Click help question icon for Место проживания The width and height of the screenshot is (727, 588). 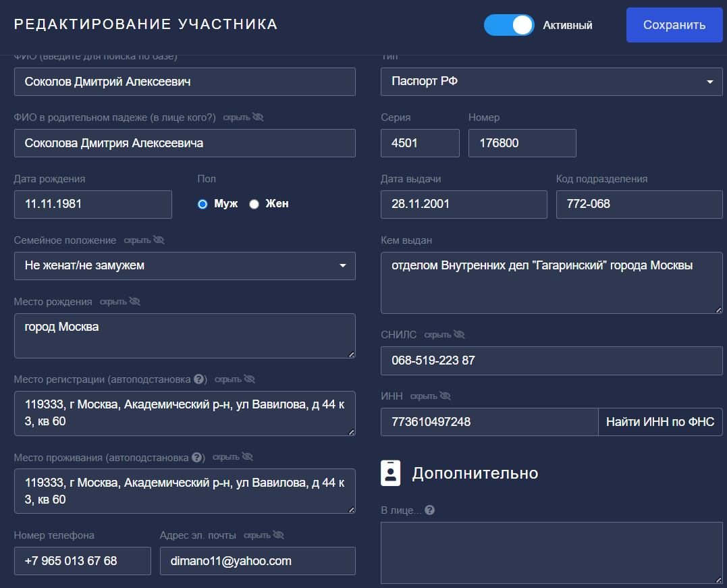(x=197, y=457)
